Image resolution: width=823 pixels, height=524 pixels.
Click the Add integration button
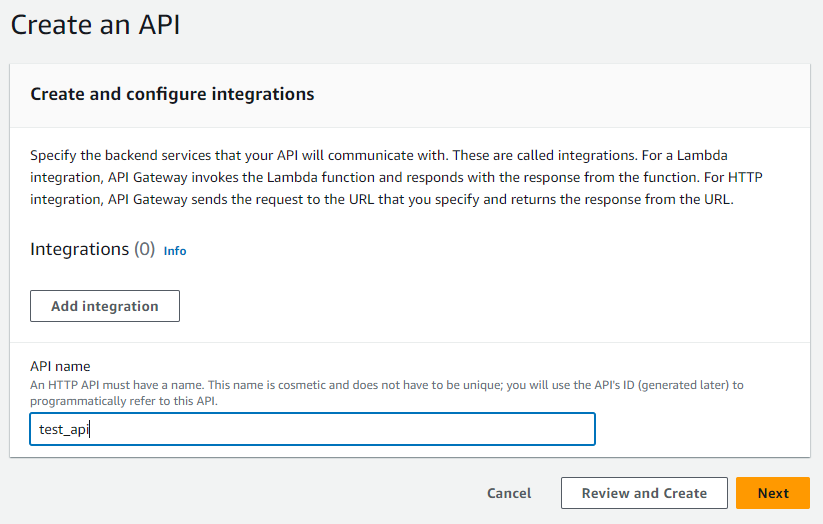[105, 306]
